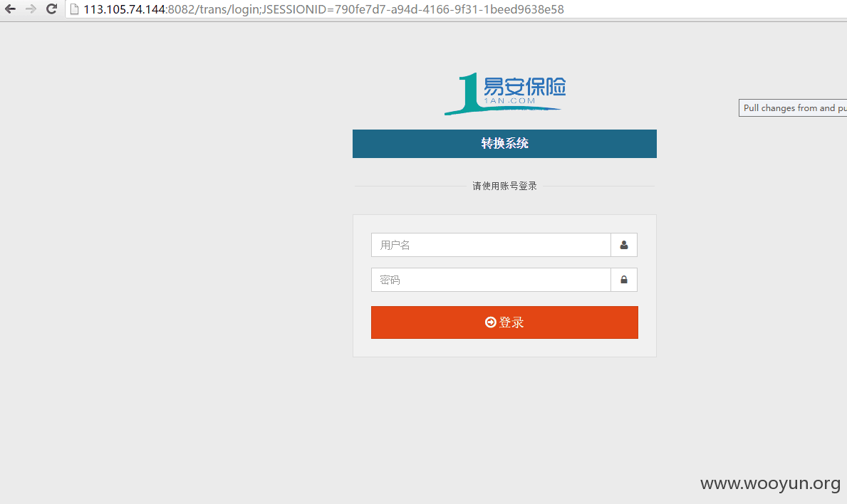Click the lock icon beside password

pos(624,280)
